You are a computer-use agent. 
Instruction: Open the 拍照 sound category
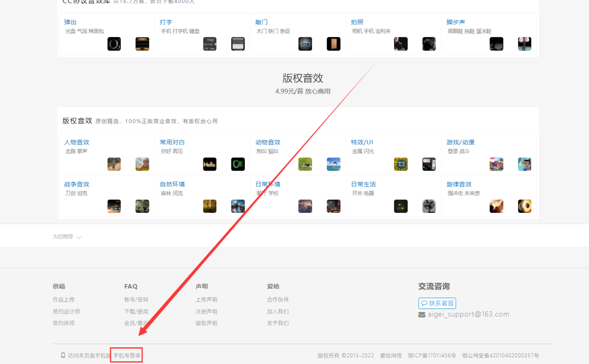tap(357, 22)
